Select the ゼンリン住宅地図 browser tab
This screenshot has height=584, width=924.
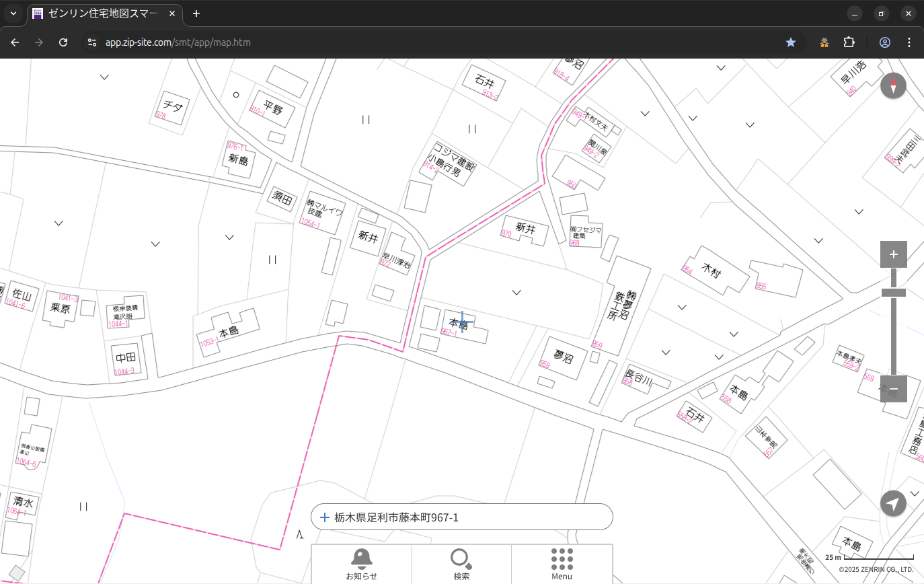click(104, 13)
